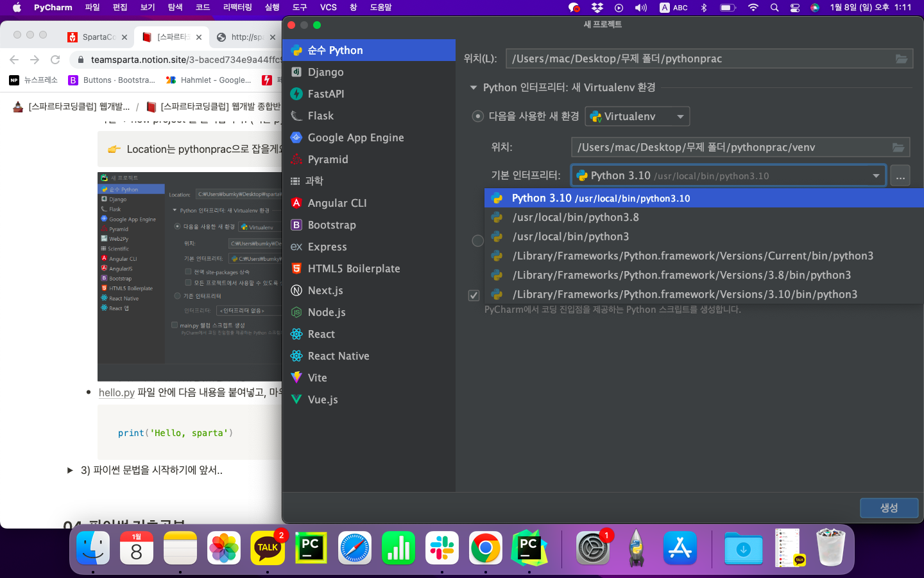924x578 pixels.
Task: Click the New Project screenshot thumbnail in Chrome
Action: coord(190,277)
